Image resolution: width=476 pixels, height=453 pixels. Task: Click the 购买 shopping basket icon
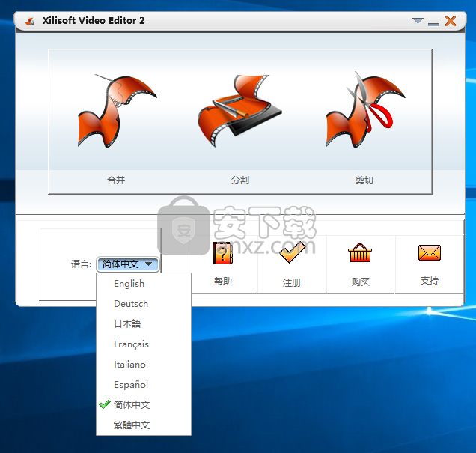coord(360,252)
